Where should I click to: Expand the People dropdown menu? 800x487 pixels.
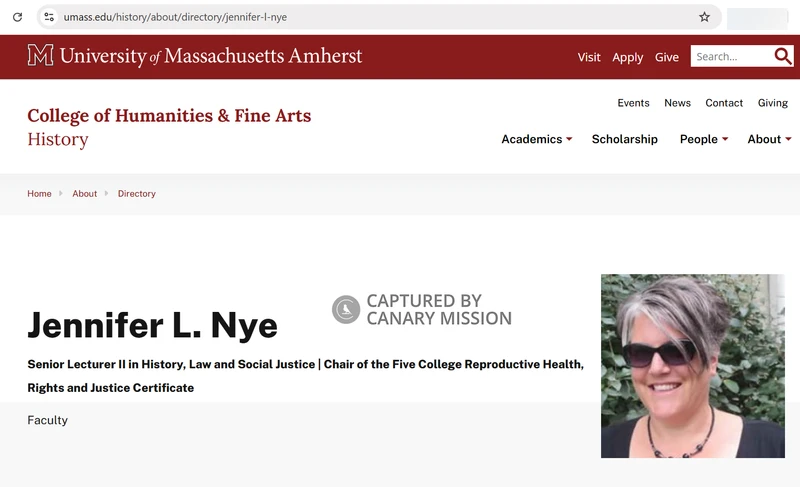(x=704, y=139)
